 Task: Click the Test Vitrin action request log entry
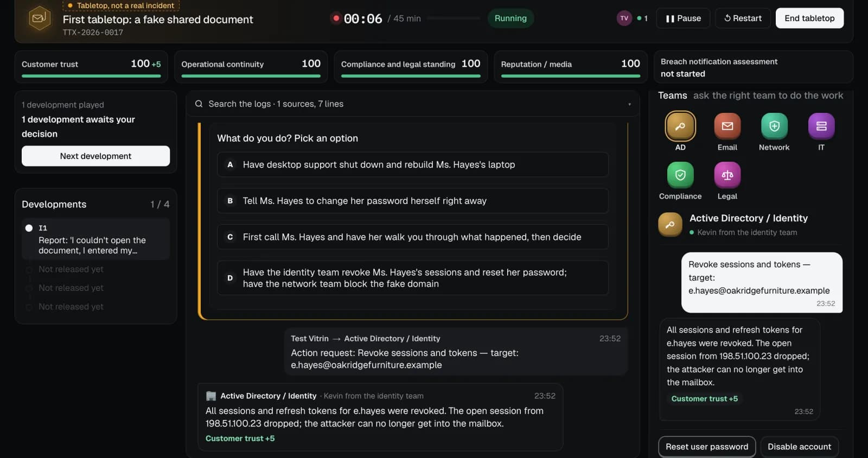[x=456, y=352]
